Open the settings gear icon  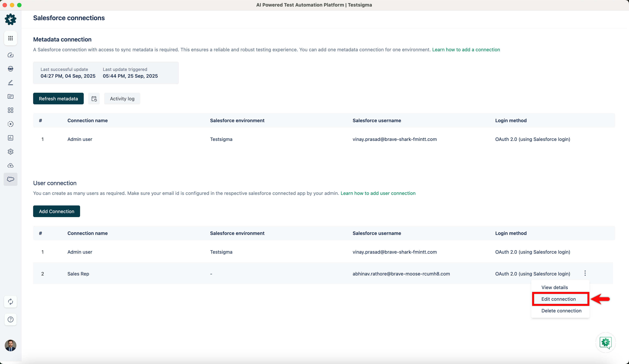click(x=11, y=152)
